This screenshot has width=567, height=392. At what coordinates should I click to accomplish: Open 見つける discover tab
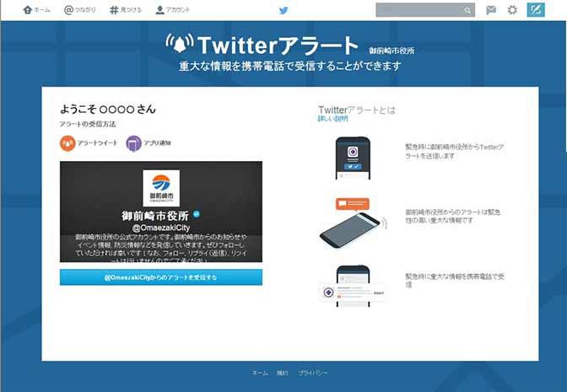click(x=126, y=10)
